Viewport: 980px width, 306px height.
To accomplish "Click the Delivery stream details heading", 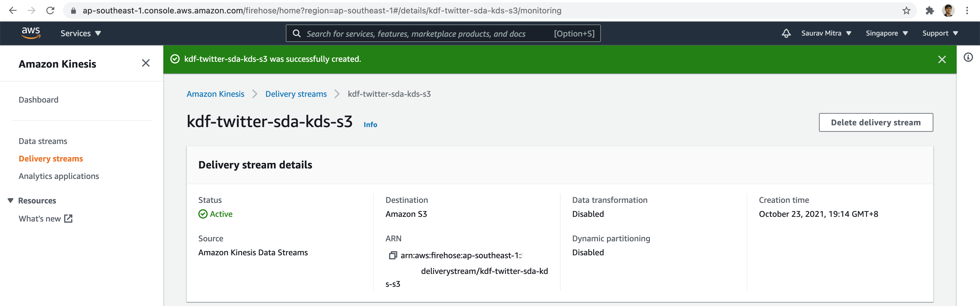I will pos(255,165).
